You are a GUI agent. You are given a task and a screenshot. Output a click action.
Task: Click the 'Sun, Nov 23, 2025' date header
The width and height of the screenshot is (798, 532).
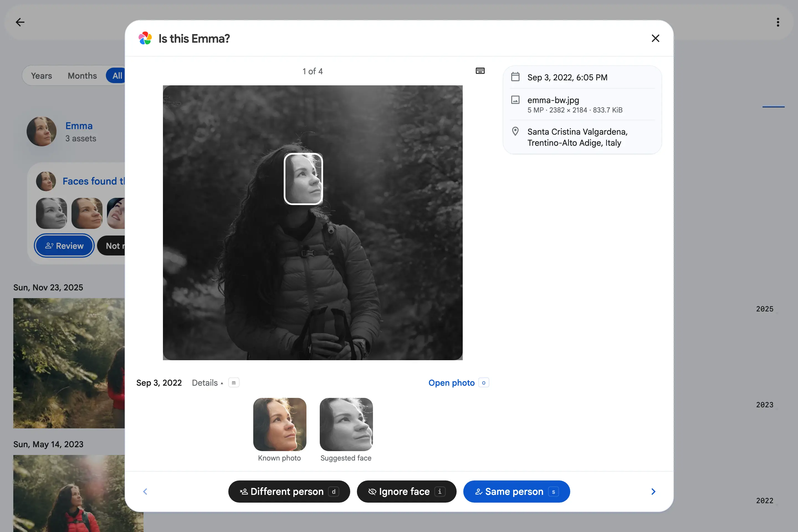48,287
